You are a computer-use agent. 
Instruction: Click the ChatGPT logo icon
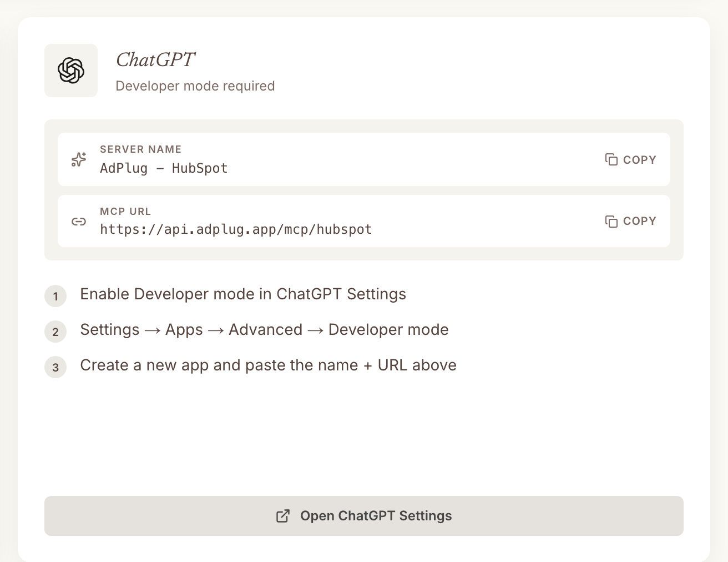(x=71, y=71)
